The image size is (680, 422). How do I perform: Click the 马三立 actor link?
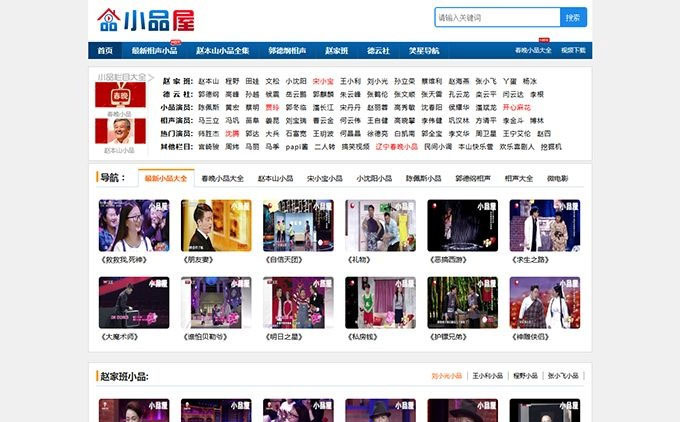(x=209, y=120)
